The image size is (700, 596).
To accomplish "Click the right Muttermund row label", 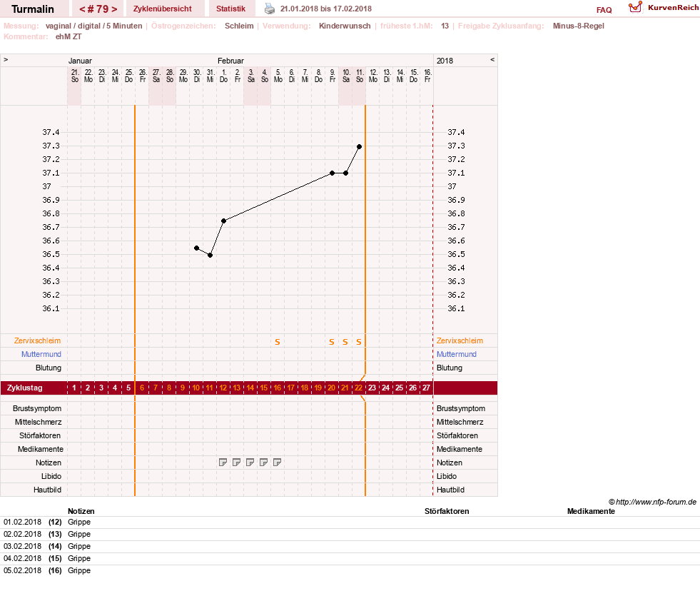I will (456, 354).
